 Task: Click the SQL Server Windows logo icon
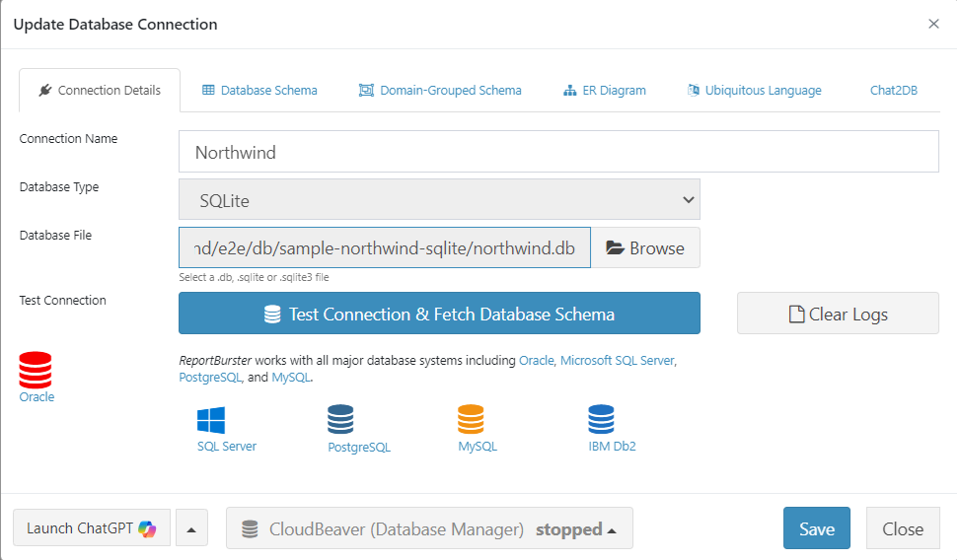(211, 421)
